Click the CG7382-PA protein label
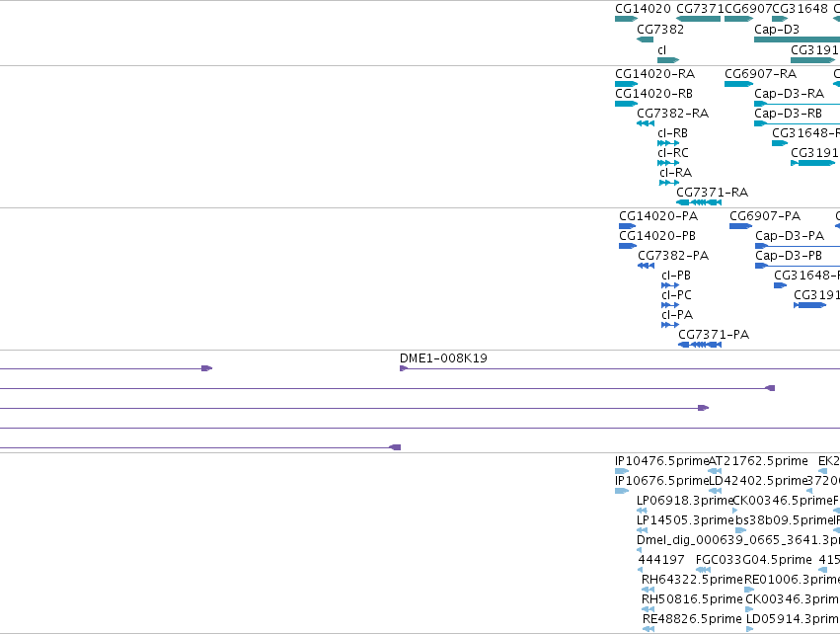Viewport: 840px width, 634px height. tap(673, 256)
